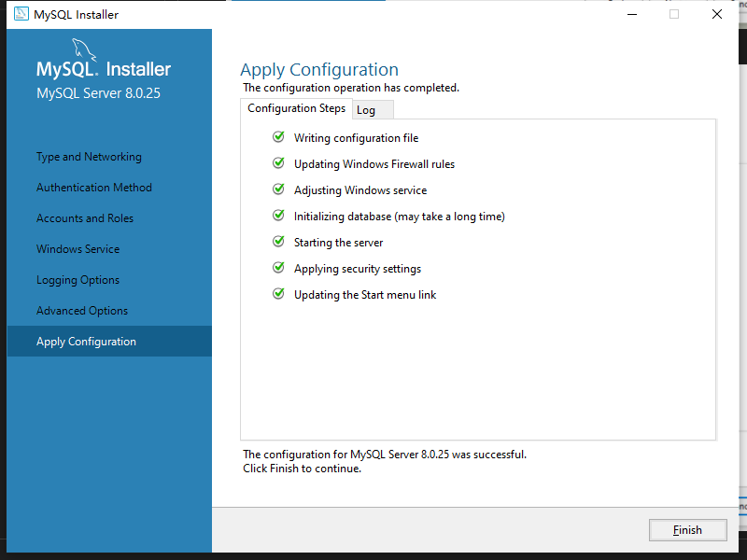Go to Accounts and Roles step
Screen dimensions: 747x560
coord(85,218)
